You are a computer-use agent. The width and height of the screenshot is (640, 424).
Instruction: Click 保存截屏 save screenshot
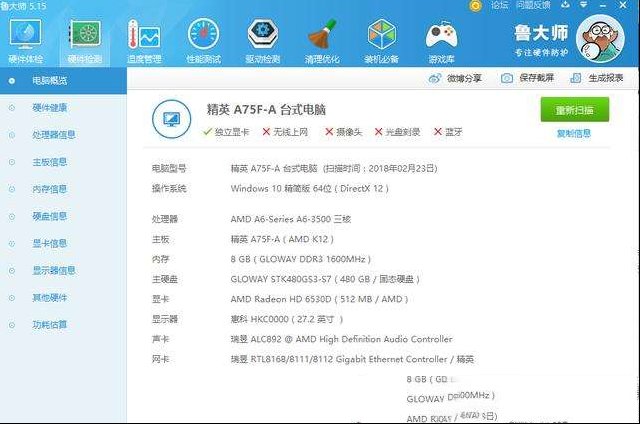coord(527,78)
